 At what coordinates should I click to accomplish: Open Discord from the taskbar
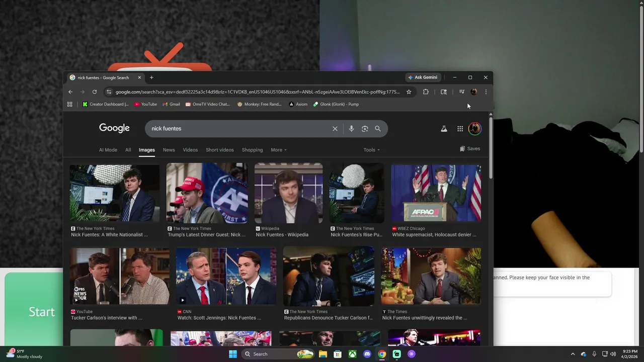click(367, 354)
